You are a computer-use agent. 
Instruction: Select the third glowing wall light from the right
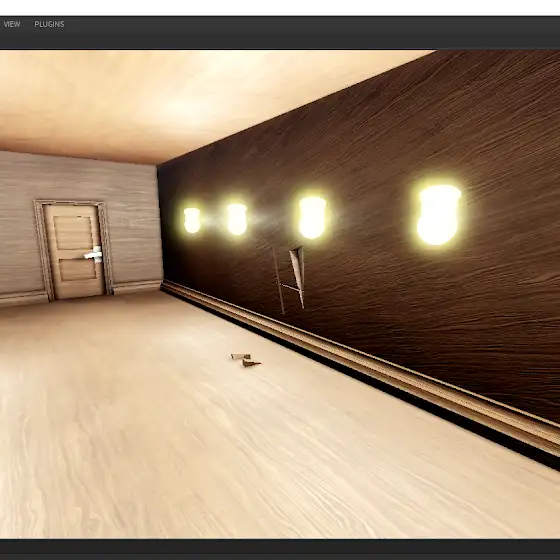[237, 219]
